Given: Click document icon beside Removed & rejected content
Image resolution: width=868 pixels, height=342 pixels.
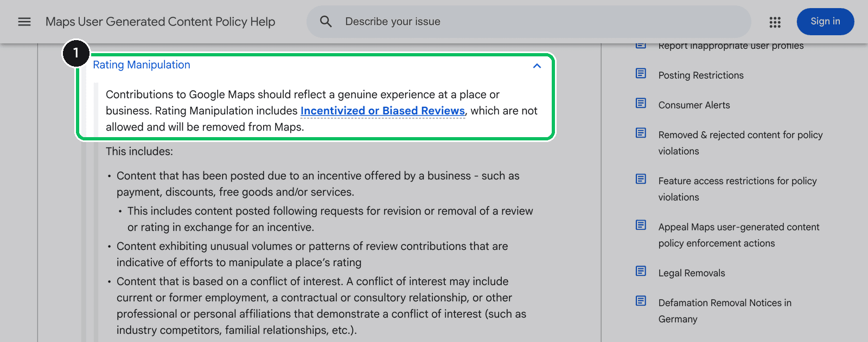Looking at the screenshot, I should point(641,133).
